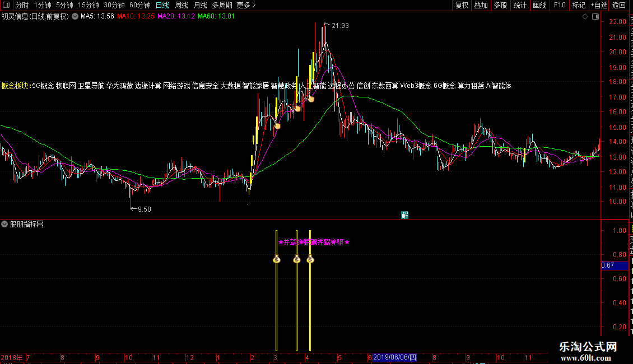Select the 15分钟 period tab

89,5
